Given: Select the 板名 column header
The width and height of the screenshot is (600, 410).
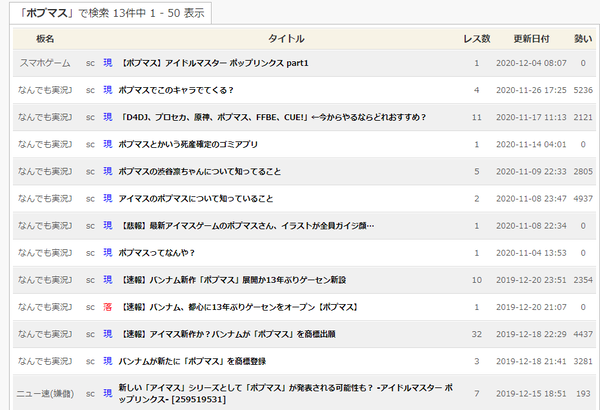Looking at the screenshot, I should click(45, 39).
